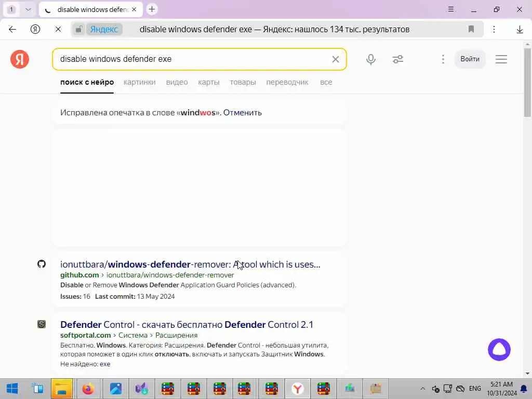This screenshot has height=399, width=532.
Task: Click the ENG language indicator
Action: pyautogui.click(x=475, y=389)
